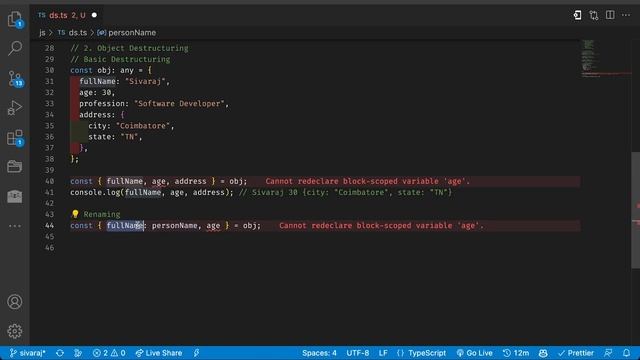The height and width of the screenshot is (360, 640).
Task: Change indentation via Spaces: 4
Action: click(319, 353)
